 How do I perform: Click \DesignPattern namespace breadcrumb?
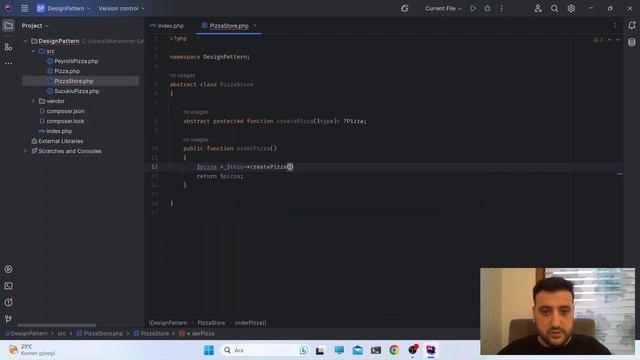click(168, 323)
